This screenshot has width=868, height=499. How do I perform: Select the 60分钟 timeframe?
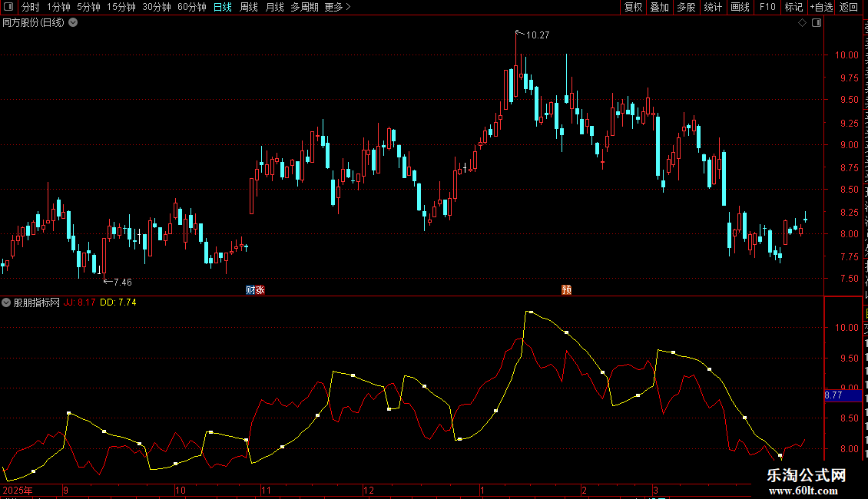tap(191, 7)
